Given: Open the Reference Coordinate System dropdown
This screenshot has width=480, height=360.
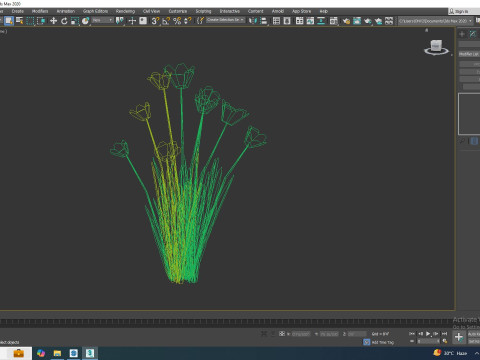Looking at the screenshot, I should pyautogui.click(x=103, y=21).
